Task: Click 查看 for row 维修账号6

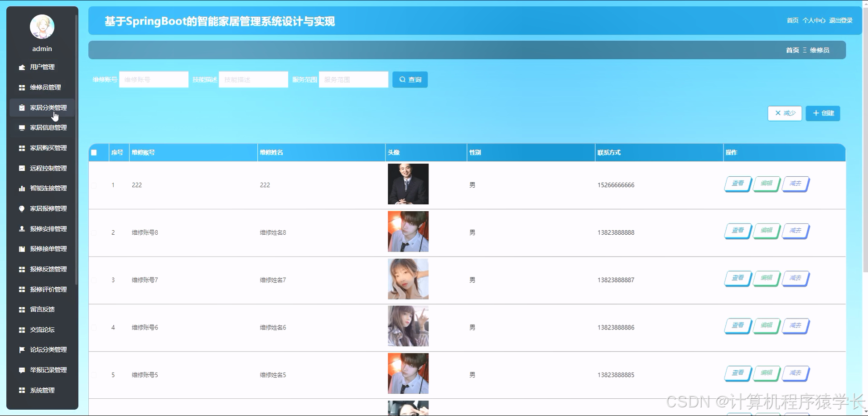Action: [x=738, y=326]
